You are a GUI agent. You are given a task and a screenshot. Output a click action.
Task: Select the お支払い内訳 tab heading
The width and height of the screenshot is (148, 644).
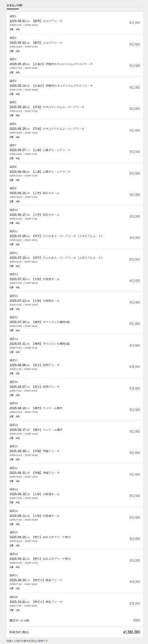point(14,6)
